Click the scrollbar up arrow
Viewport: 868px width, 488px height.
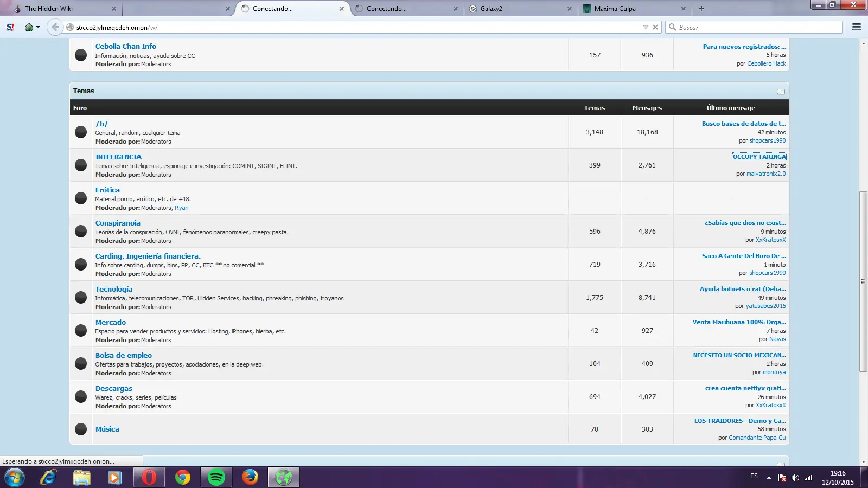pyautogui.click(x=864, y=43)
